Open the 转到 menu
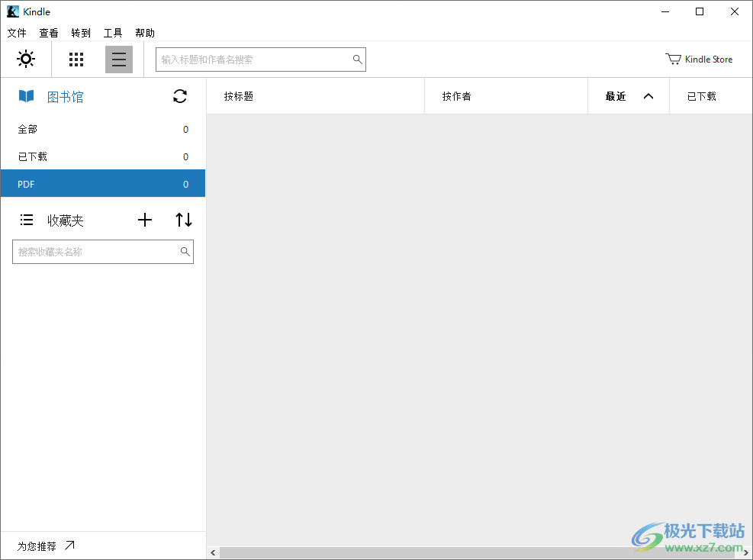 (x=81, y=33)
